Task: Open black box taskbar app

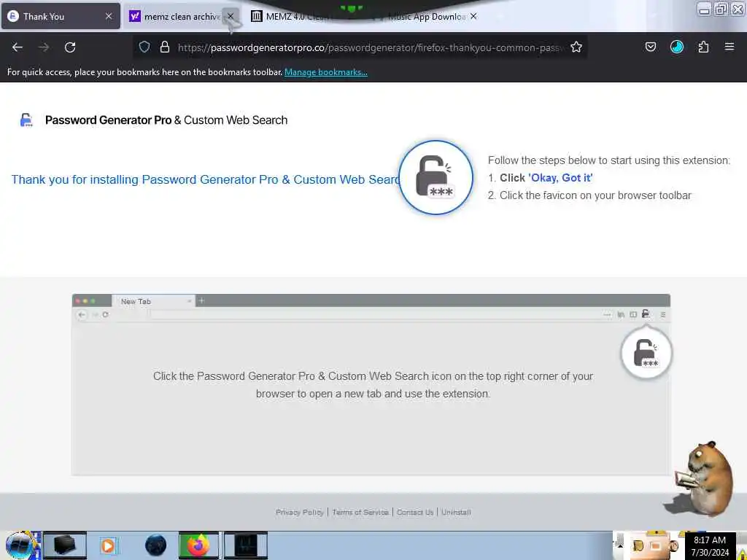Action: [x=65, y=545]
